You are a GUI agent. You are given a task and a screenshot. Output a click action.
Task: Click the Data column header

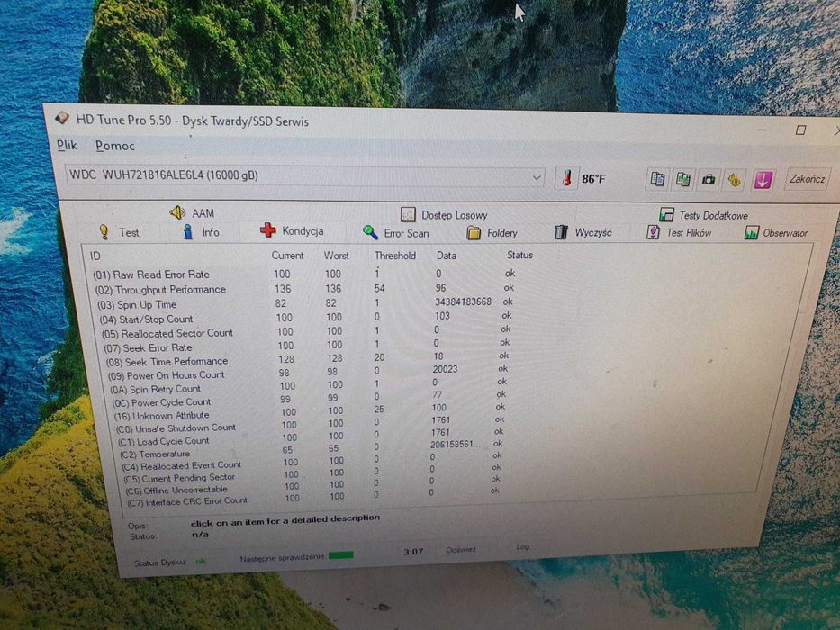point(447,256)
